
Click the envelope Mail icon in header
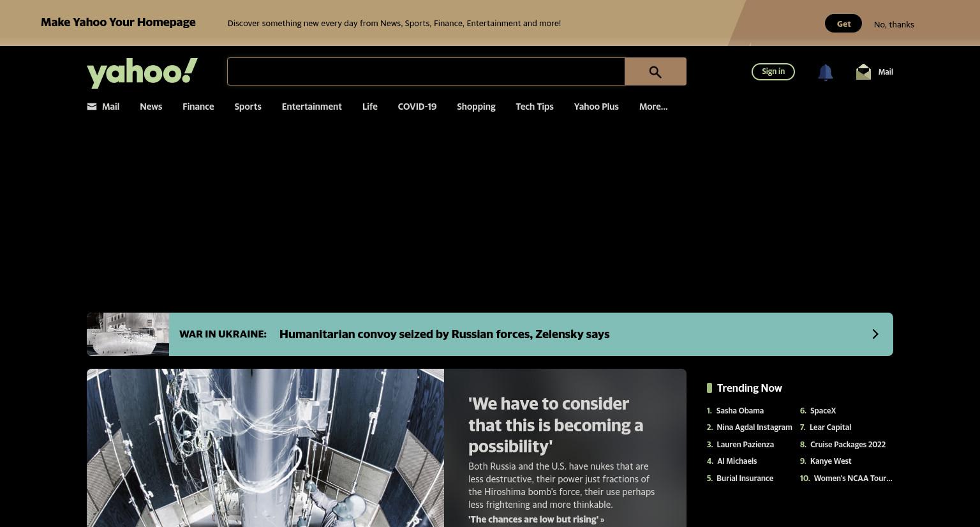[x=863, y=71]
